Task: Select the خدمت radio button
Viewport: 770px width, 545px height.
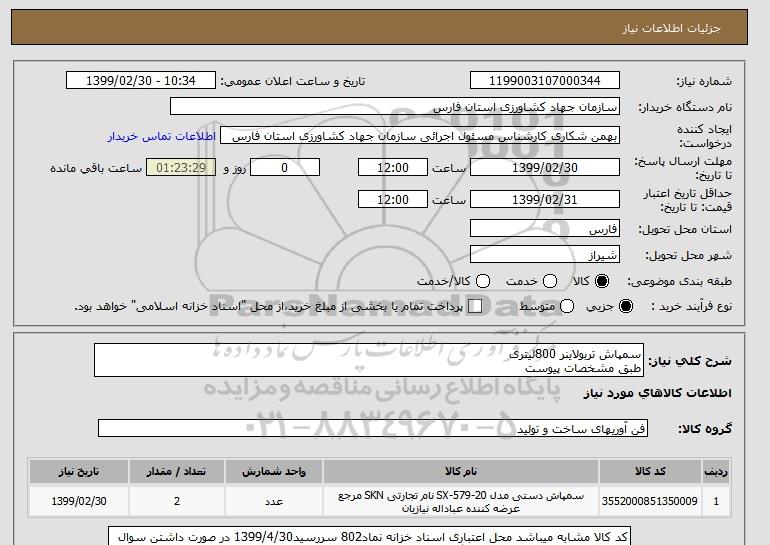Action: 550,281
